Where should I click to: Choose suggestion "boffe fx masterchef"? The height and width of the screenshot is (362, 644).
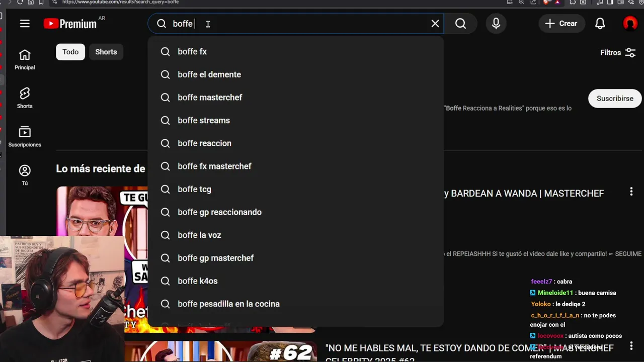point(296,166)
